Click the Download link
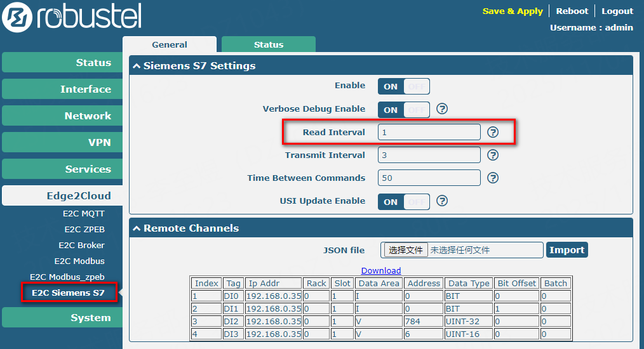The width and height of the screenshot is (644, 349). (381, 271)
